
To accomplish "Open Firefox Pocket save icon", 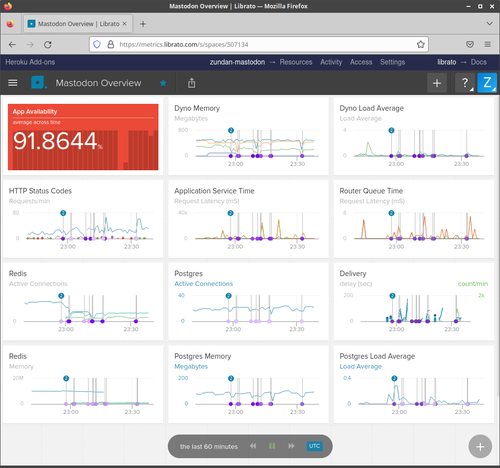I will (x=470, y=44).
